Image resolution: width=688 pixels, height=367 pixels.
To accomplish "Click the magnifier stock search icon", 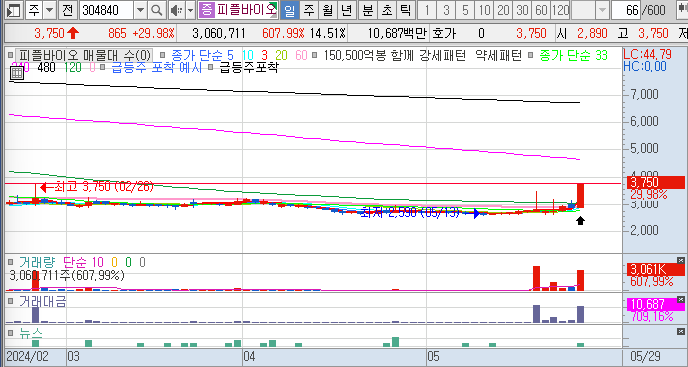I will pyautogui.click(x=156, y=10).
